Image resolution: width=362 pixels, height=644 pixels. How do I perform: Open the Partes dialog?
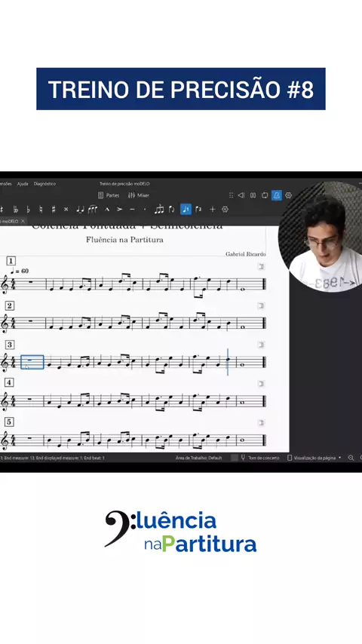(x=109, y=195)
